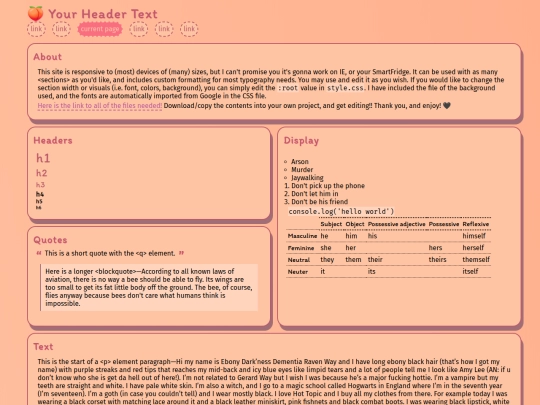The width and height of the screenshot is (540, 405).
Task: Click 'Don't be his friend' list item
Action: pyautogui.click(x=320, y=202)
